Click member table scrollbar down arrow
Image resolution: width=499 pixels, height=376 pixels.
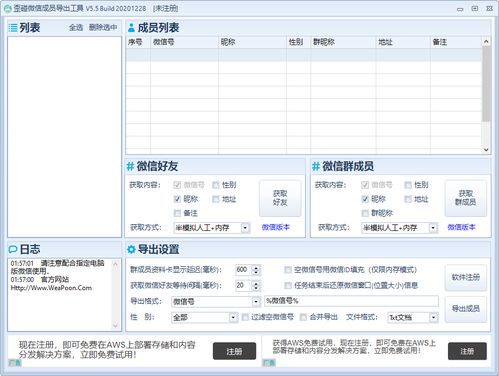pyautogui.click(x=486, y=150)
